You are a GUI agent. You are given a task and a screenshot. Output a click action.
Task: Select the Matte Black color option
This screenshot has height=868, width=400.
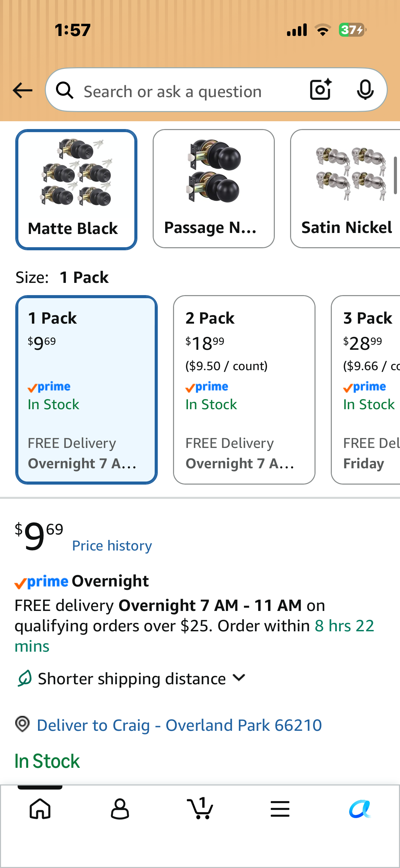(x=76, y=189)
